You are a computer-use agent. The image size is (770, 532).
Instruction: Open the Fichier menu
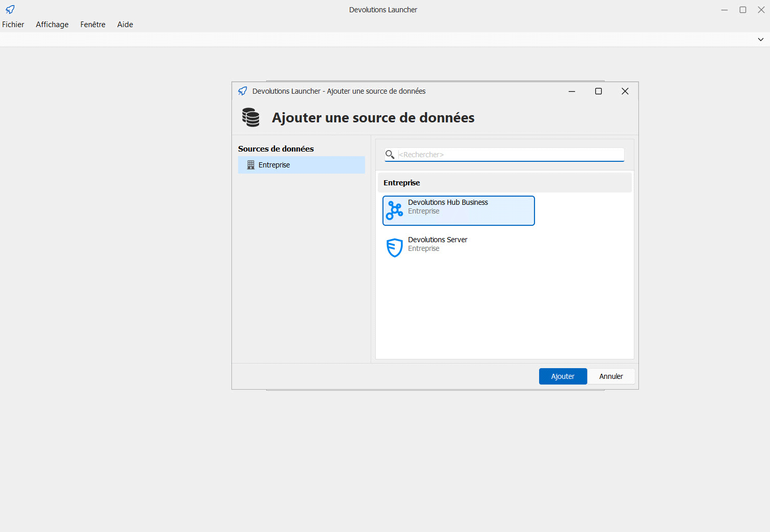click(x=13, y=25)
